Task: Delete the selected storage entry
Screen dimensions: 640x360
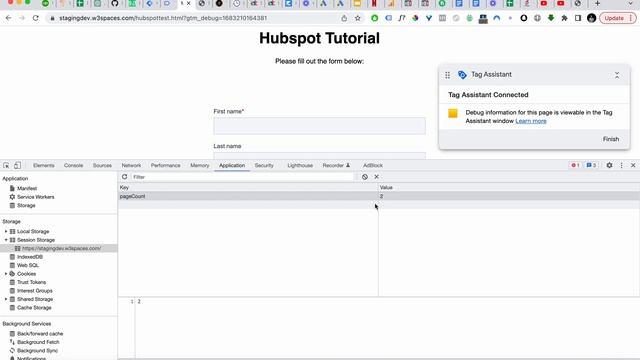Action: [376, 177]
